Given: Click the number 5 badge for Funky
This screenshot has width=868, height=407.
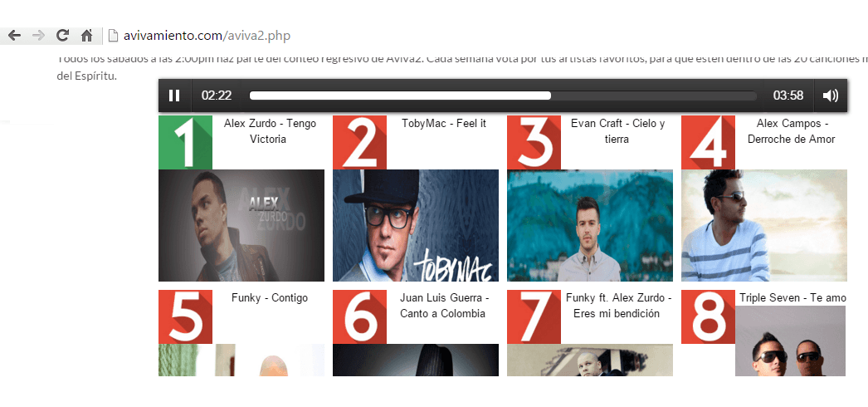Looking at the screenshot, I should pyautogui.click(x=185, y=316).
